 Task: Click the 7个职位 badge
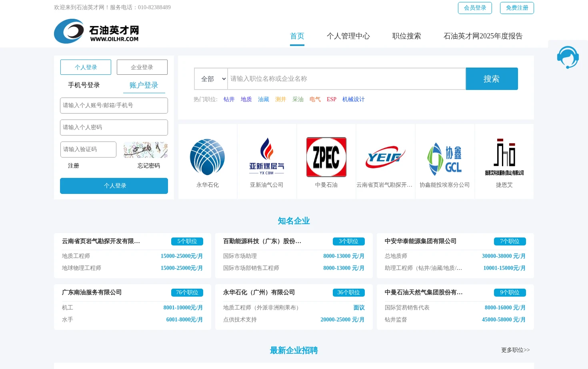click(x=510, y=241)
